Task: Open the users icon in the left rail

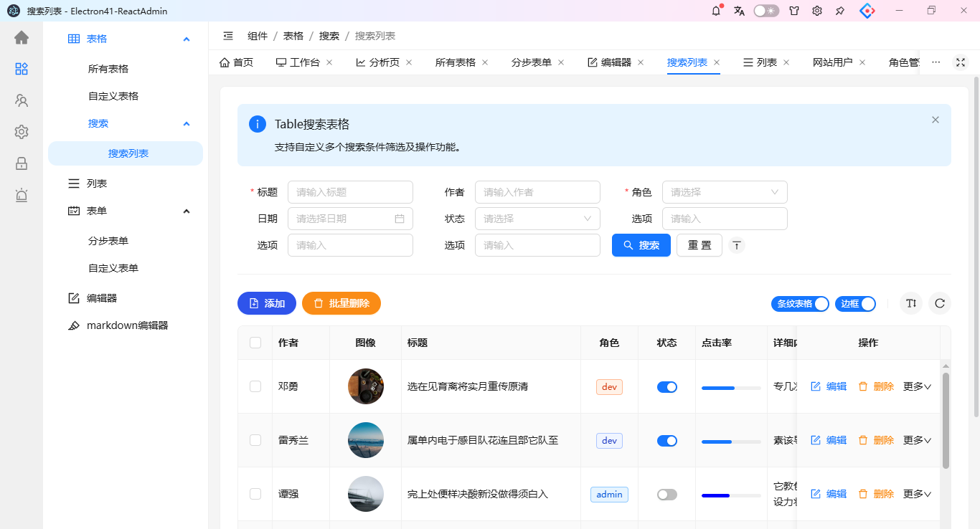Action: click(x=22, y=100)
